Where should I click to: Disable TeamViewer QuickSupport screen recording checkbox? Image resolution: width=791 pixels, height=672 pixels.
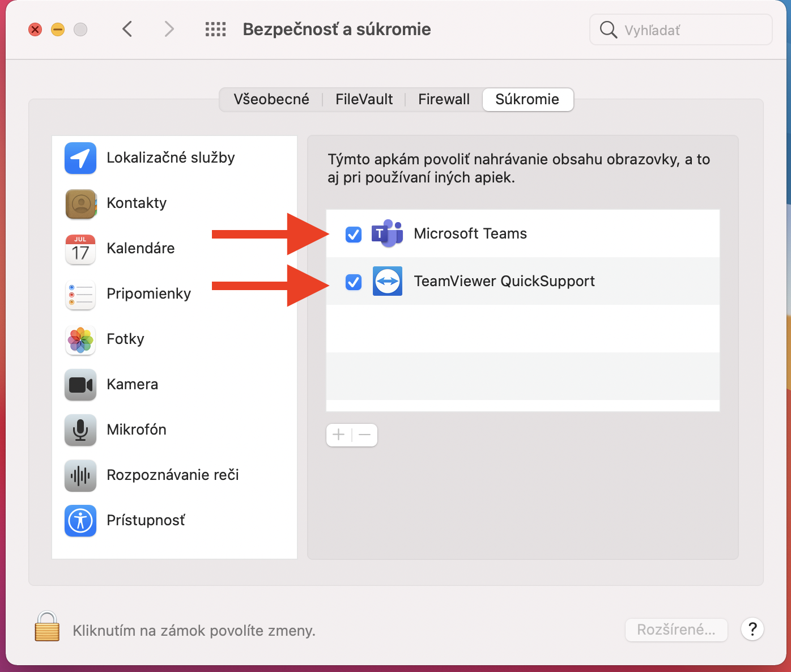tap(354, 282)
